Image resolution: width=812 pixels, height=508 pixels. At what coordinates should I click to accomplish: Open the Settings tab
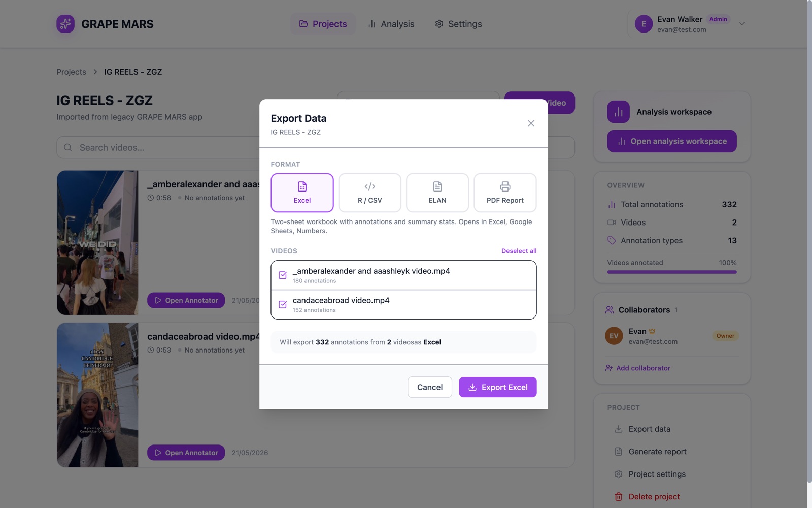point(458,24)
